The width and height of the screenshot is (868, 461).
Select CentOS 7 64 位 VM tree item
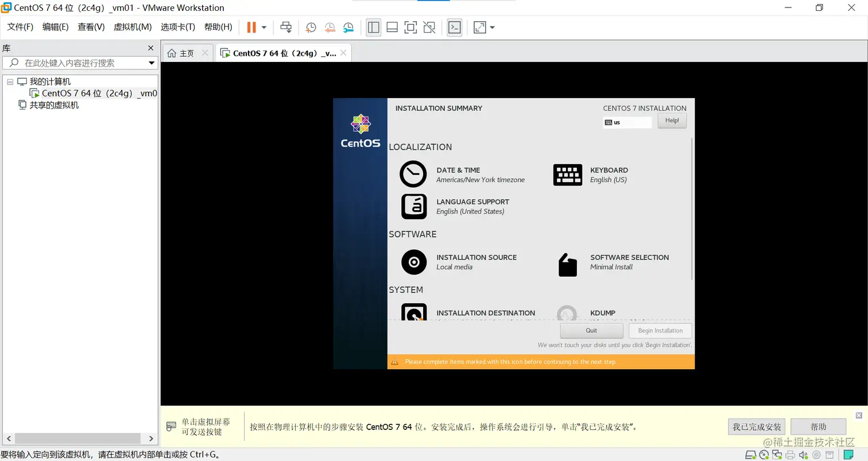pos(99,93)
